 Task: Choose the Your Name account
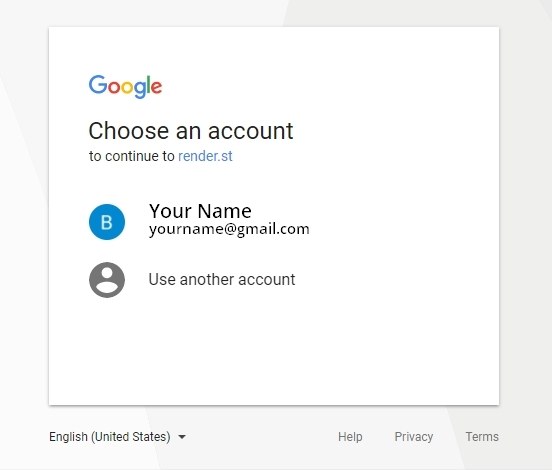[200, 211]
